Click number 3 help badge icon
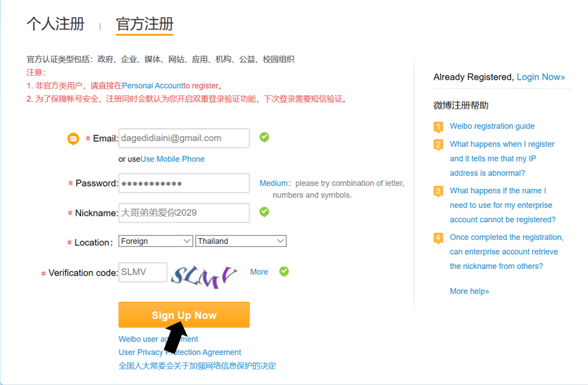Image resolution: width=588 pixels, height=385 pixels. 438,191
